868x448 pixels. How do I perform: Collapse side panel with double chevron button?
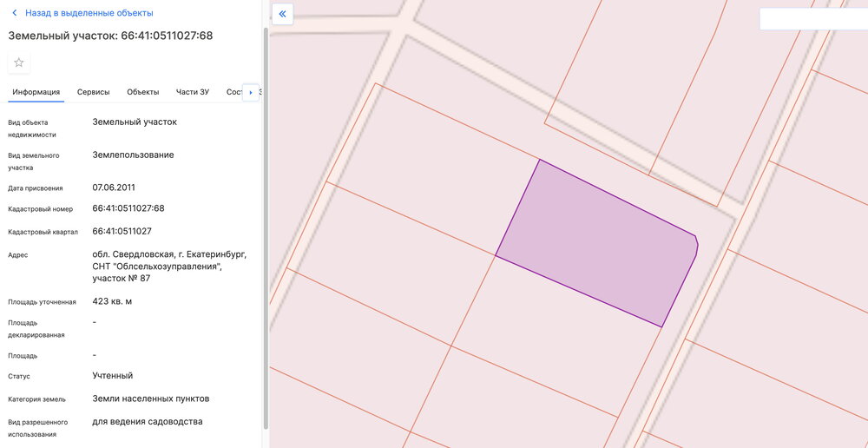[x=282, y=14]
